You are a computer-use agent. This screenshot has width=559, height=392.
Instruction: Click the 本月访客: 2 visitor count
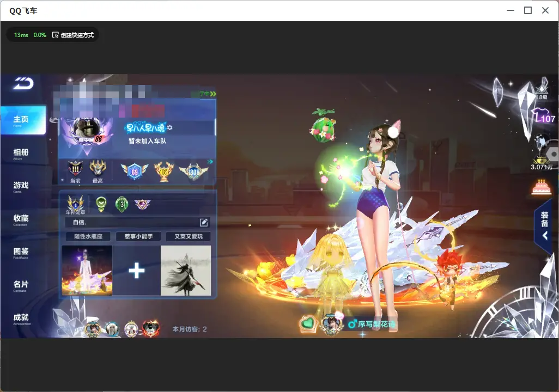[x=190, y=329]
